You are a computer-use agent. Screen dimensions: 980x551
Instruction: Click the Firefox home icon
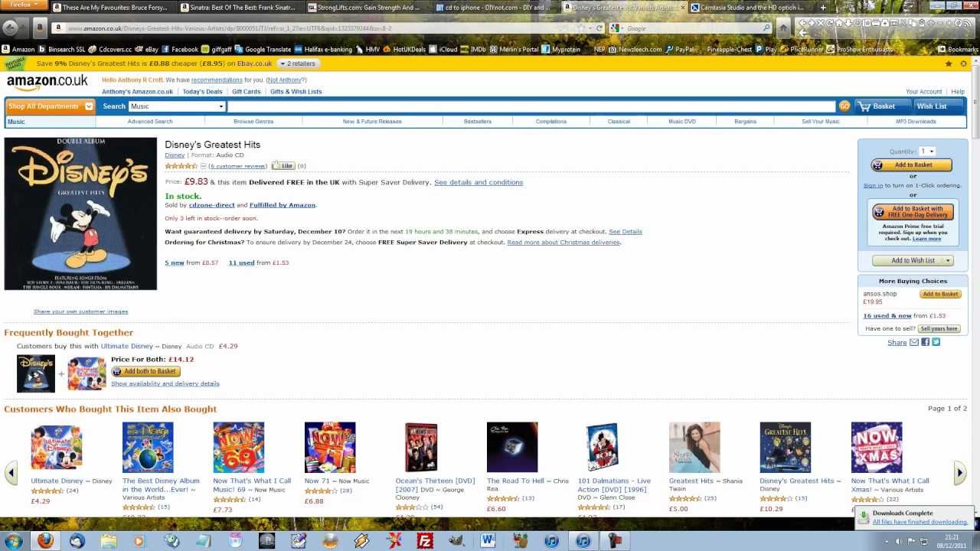pyautogui.click(x=783, y=28)
